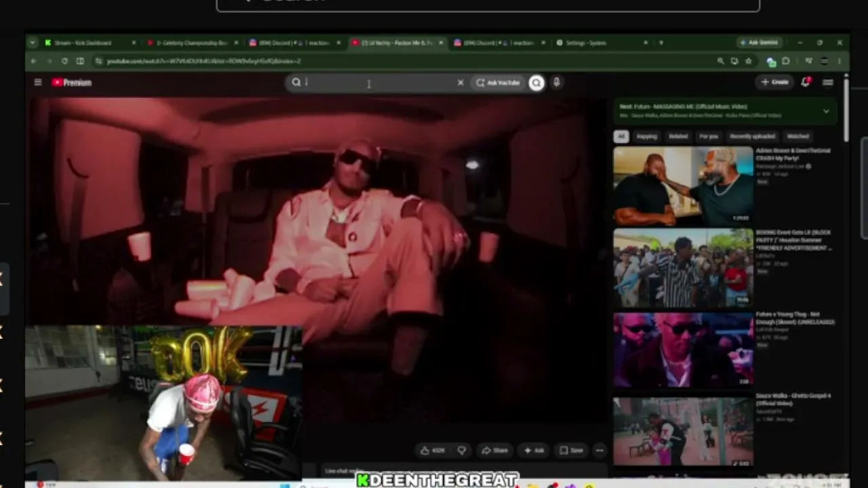Open the Sauce Walka Ghetto Gospel 4 title
The width and height of the screenshot is (868, 488).
pyautogui.click(x=793, y=399)
